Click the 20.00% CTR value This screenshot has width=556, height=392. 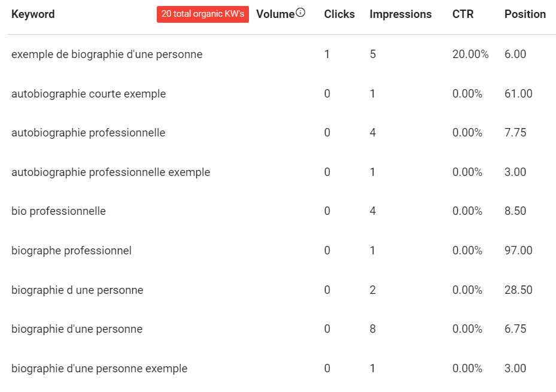(470, 54)
